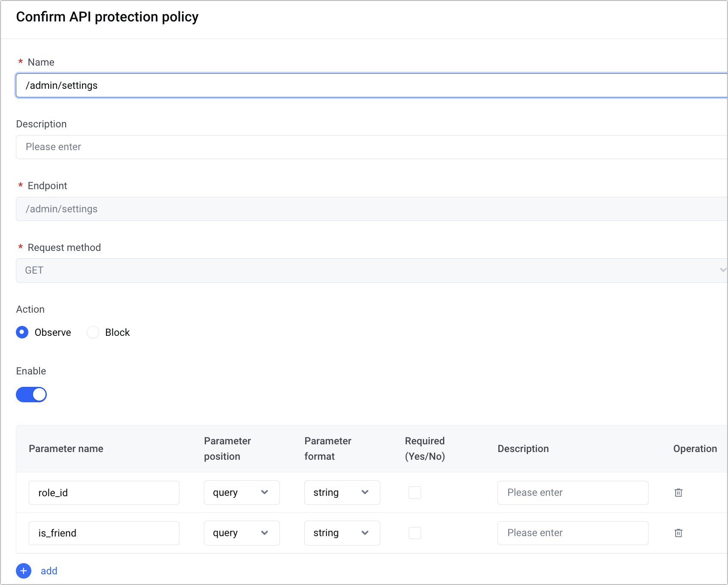Toggle the Enable switch off
728x585 pixels.
31,395
